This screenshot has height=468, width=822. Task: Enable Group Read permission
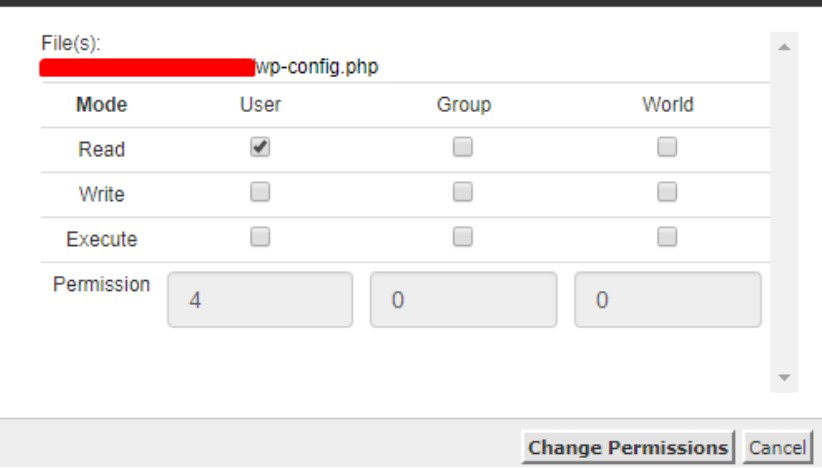tap(461, 147)
